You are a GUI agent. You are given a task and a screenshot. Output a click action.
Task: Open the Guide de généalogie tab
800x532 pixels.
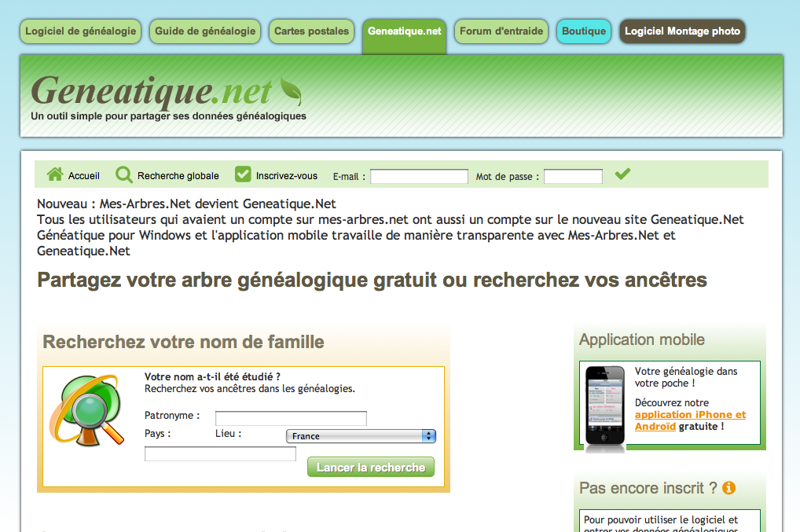click(x=205, y=31)
